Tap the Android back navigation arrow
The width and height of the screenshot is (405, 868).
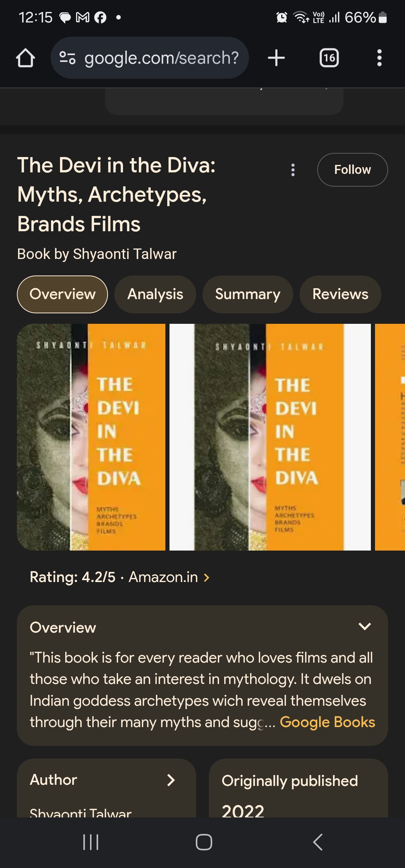[318, 842]
